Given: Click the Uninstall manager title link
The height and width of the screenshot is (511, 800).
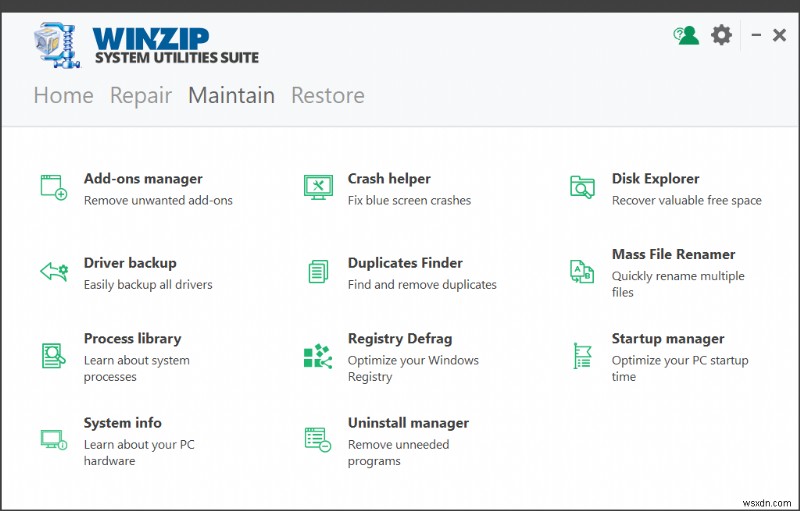Looking at the screenshot, I should pyautogui.click(x=408, y=423).
